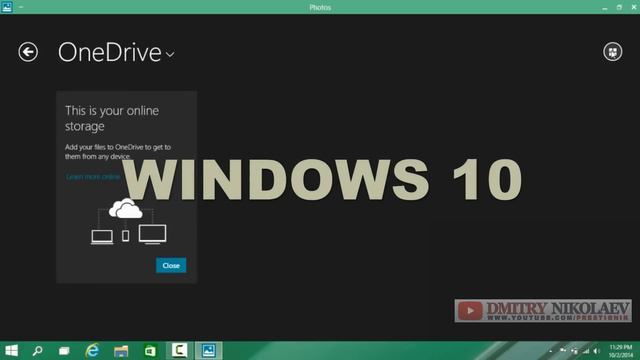The width and height of the screenshot is (640, 360).
Task: Restore down the Photos window
Action: coord(619,7)
